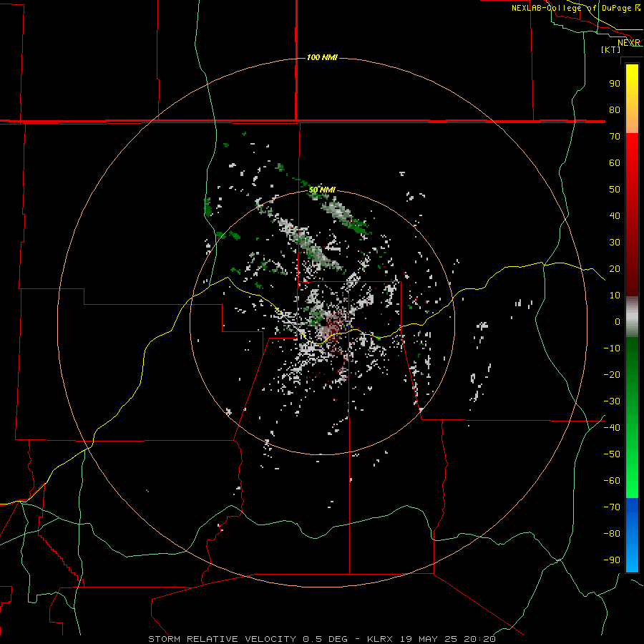The width and height of the screenshot is (644, 644).
Task: Click the 30 knot scale label
Action: pyautogui.click(x=615, y=243)
